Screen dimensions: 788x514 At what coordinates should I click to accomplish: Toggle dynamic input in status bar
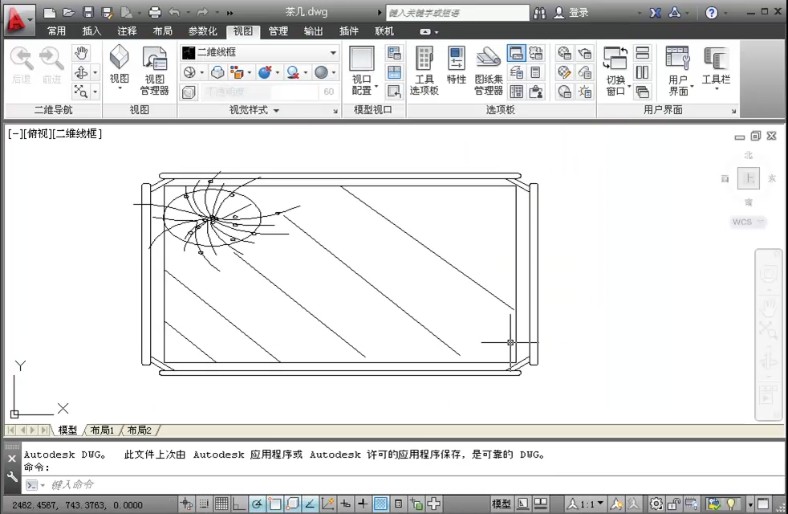(x=345, y=503)
